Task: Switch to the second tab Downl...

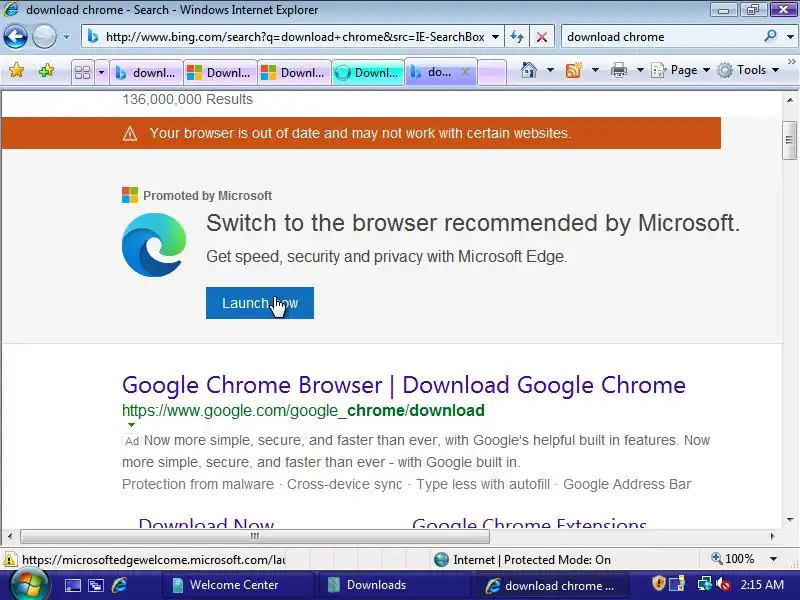Action: coord(221,72)
